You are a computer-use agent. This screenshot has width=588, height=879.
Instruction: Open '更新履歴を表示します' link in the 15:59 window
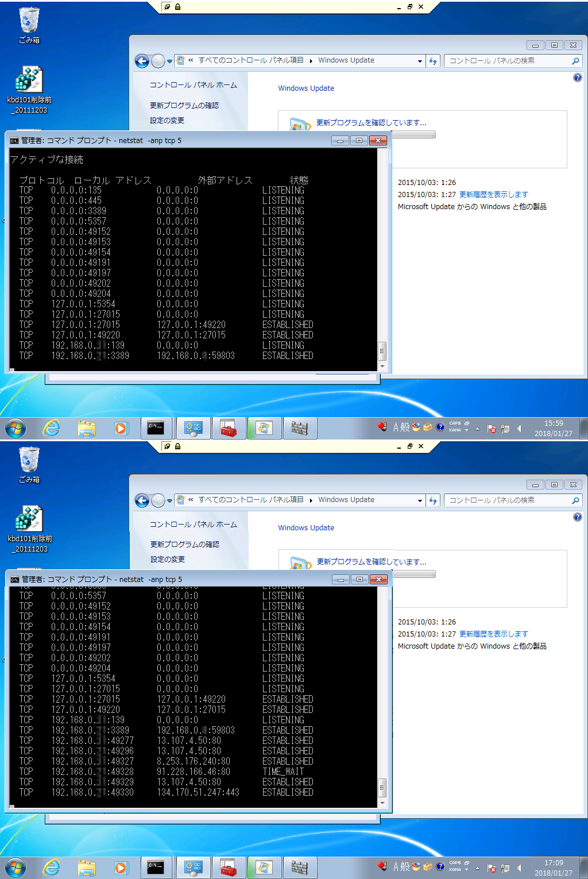[493, 195]
